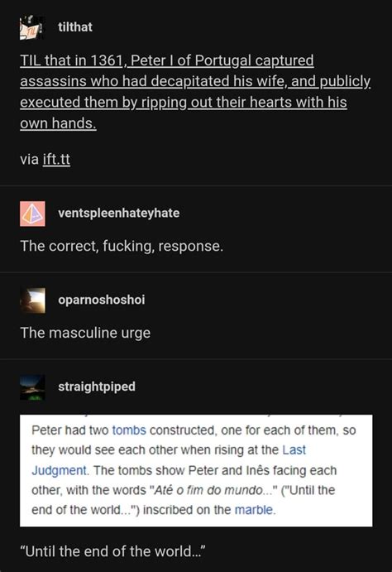The height and width of the screenshot is (572, 392).
Task: Visit the oparnoshoshoi username
Action: [x=101, y=300]
